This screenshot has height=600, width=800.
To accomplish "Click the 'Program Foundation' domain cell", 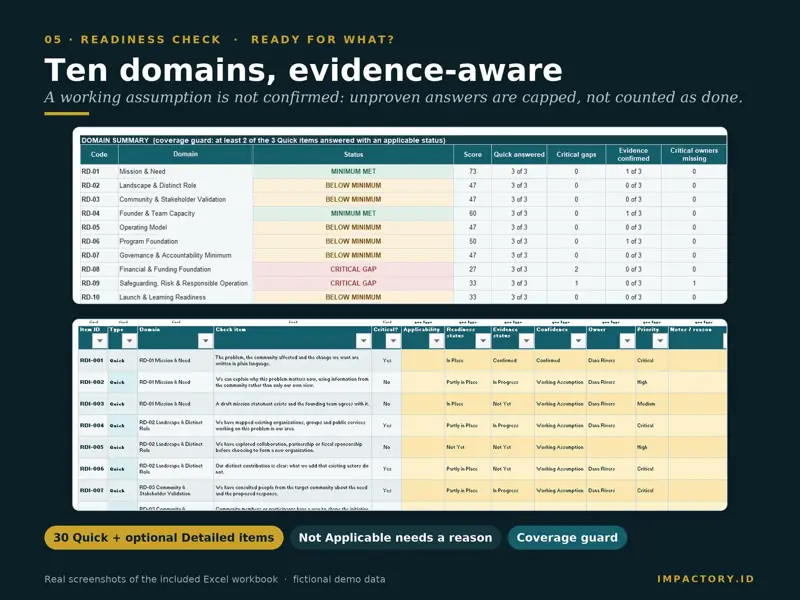I will (x=185, y=241).
